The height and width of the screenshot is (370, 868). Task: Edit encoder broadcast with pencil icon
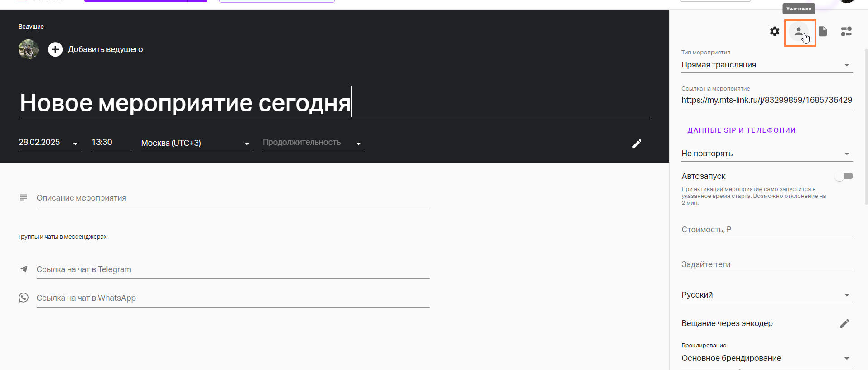pyautogui.click(x=844, y=323)
